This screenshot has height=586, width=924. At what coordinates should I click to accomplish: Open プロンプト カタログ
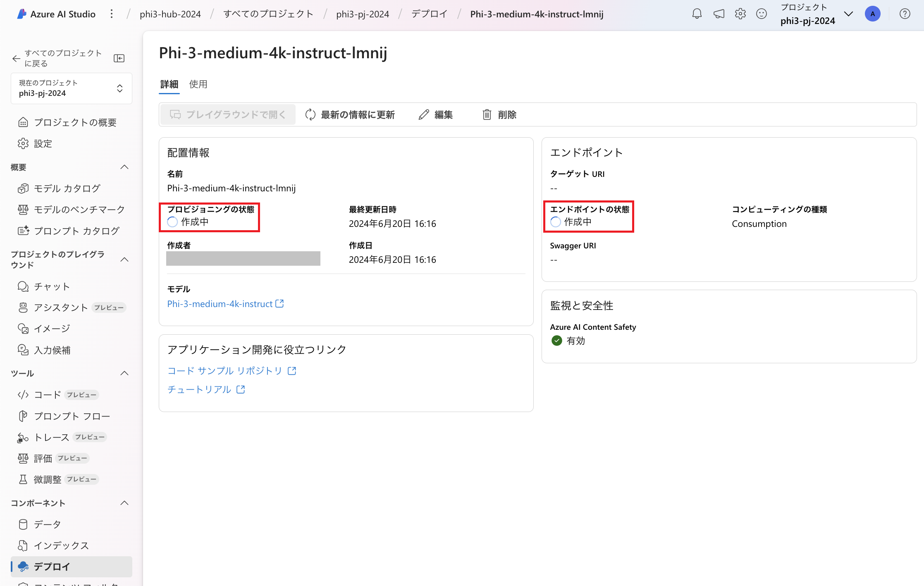(71, 231)
